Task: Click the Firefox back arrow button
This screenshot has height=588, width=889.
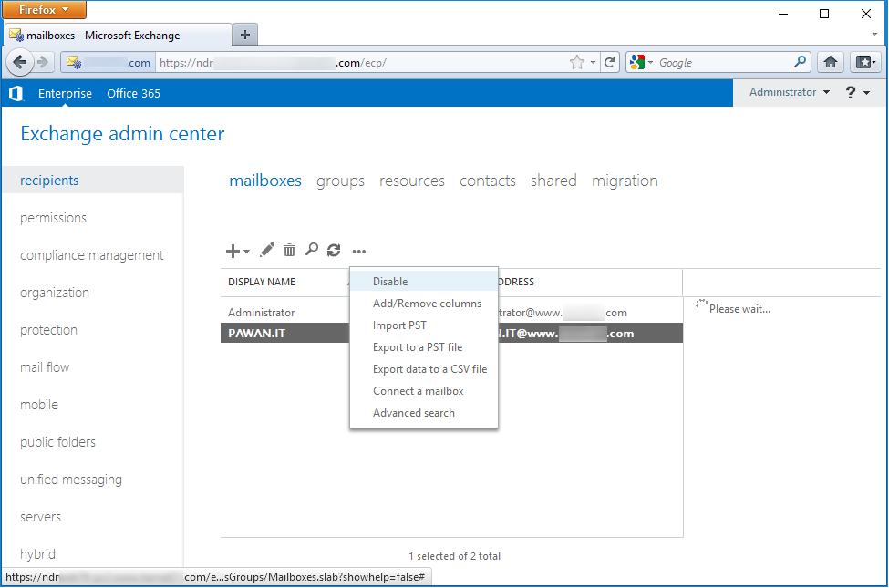Action: point(20,62)
